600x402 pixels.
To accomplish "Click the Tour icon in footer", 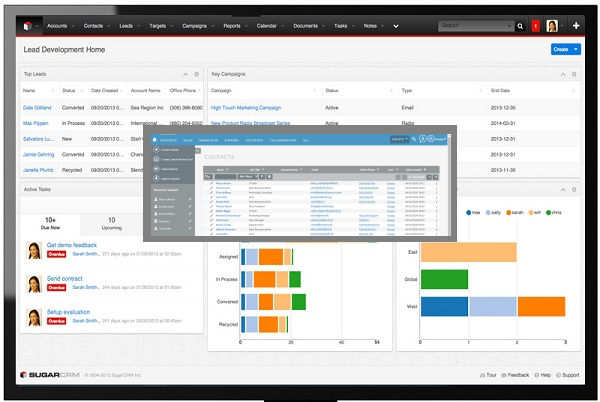I will click(x=482, y=375).
